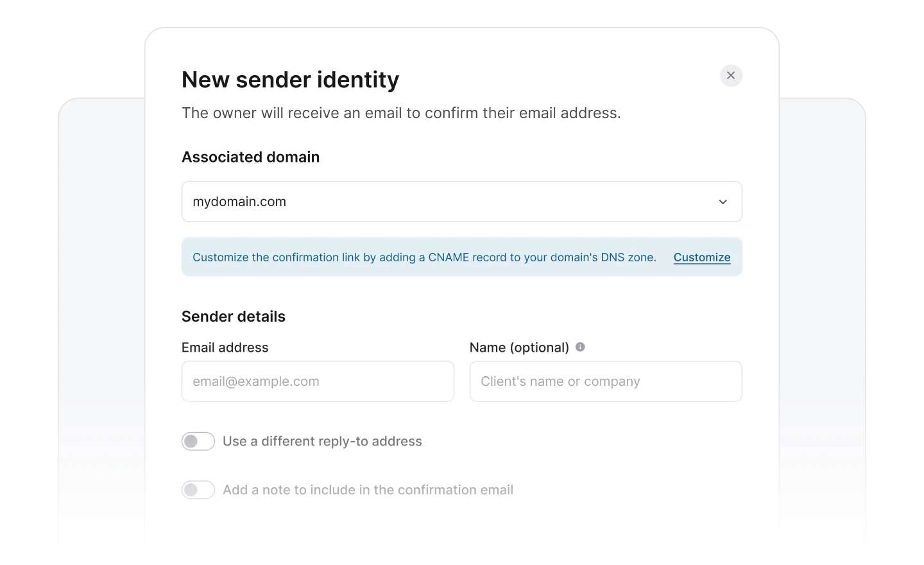The image size is (924, 565).
Task: Click into the Client's name or company field
Action: 606,381
